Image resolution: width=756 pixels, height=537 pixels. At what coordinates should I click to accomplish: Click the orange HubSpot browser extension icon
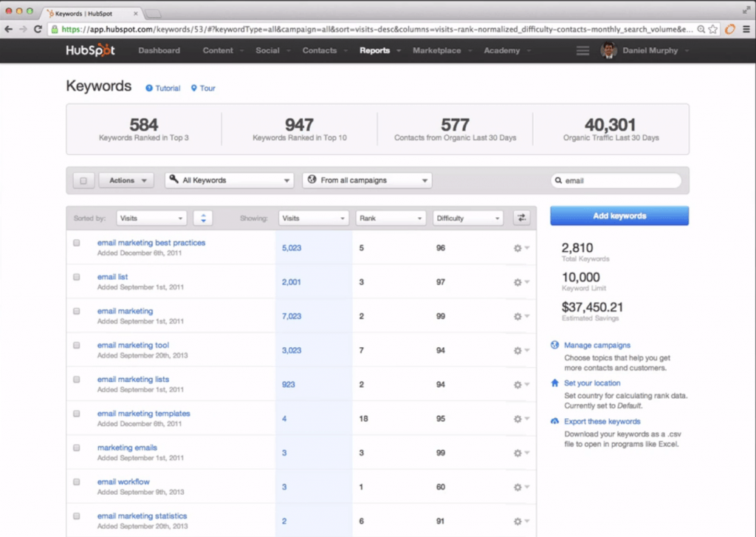(730, 30)
